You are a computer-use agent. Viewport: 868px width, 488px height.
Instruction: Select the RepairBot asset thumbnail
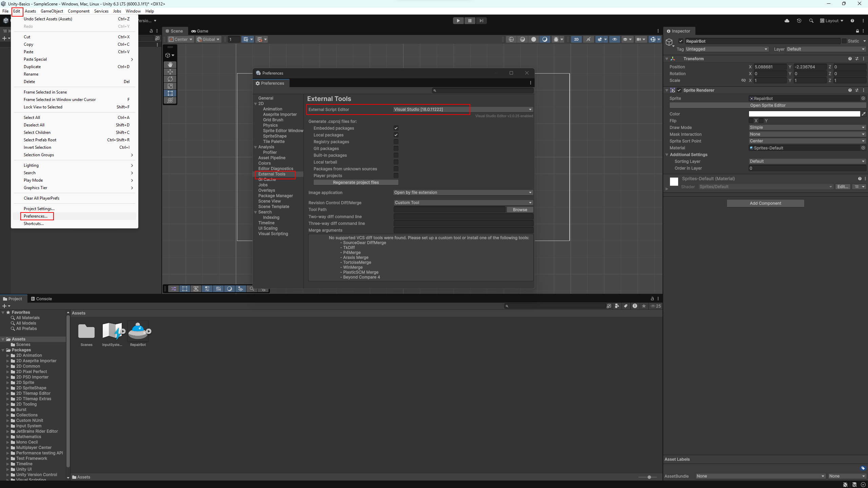138,331
